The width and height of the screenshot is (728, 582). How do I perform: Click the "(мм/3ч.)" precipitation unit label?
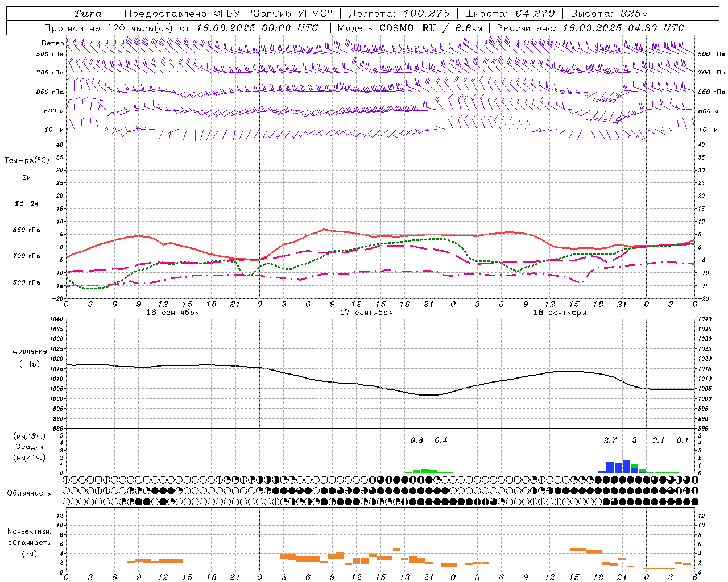[x=30, y=436]
